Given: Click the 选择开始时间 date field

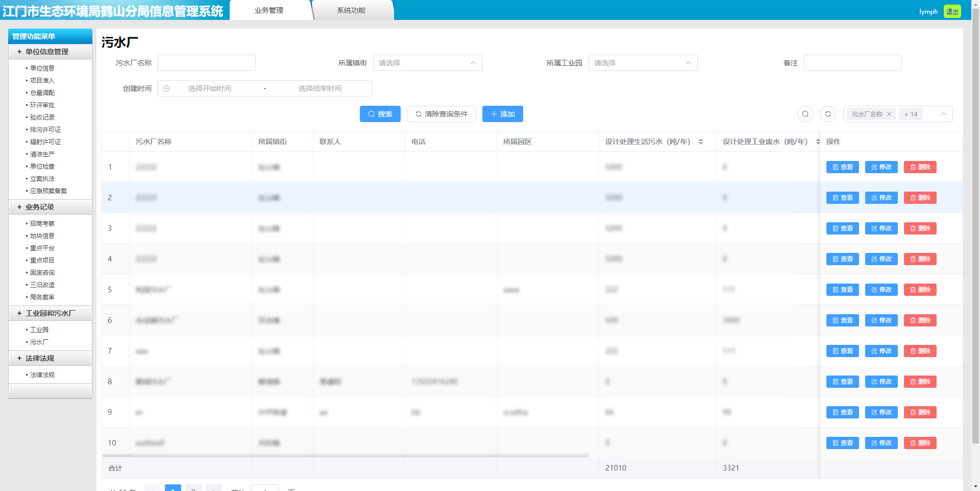Looking at the screenshot, I should tap(210, 88).
